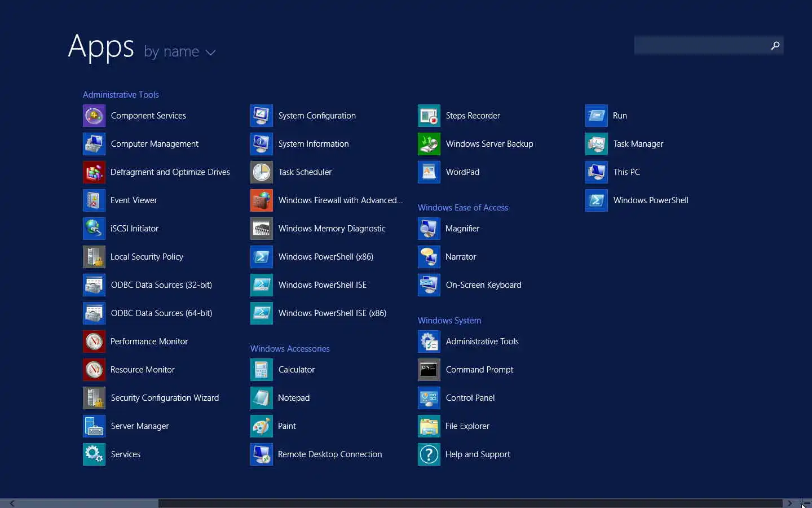This screenshot has width=812, height=508.
Task: Open Task Scheduler clock icon
Action: 261,172
